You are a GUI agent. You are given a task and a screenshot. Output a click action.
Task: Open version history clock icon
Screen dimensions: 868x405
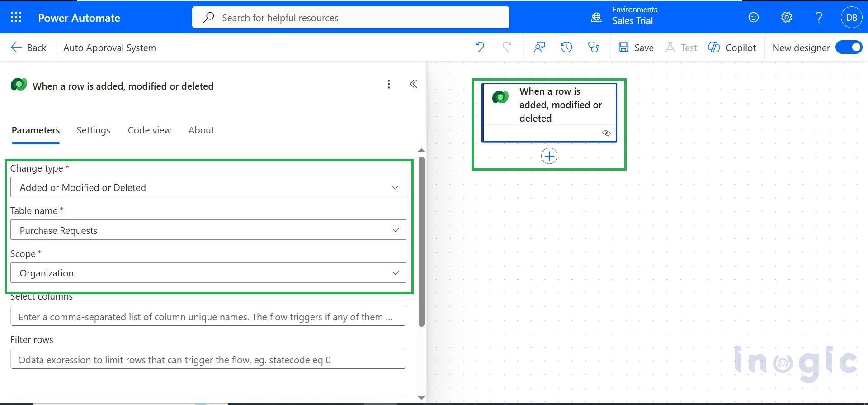tap(566, 47)
